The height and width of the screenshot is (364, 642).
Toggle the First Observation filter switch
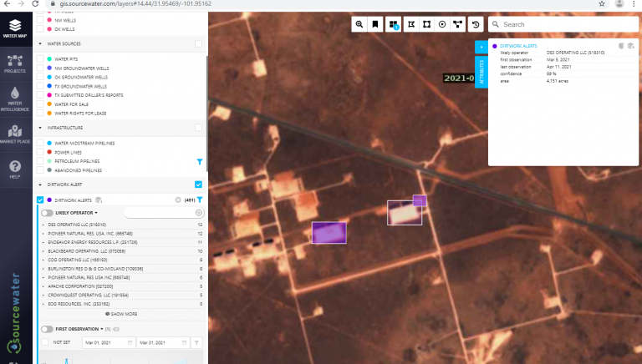click(x=47, y=329)
